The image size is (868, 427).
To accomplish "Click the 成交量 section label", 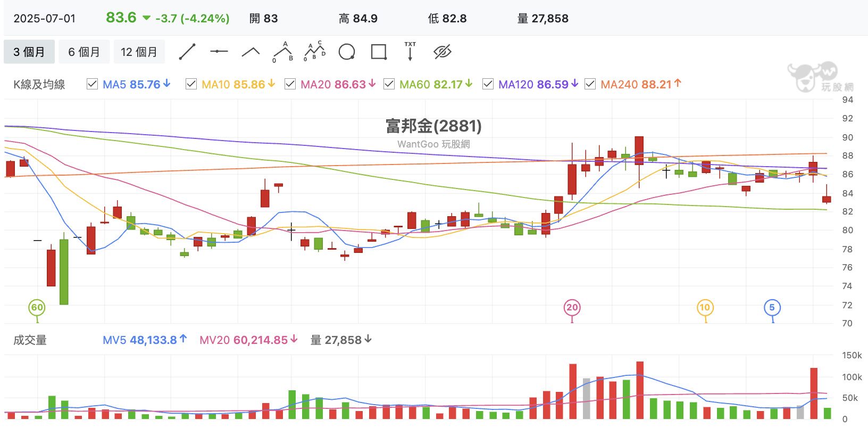I will click(x=30, y=340).
